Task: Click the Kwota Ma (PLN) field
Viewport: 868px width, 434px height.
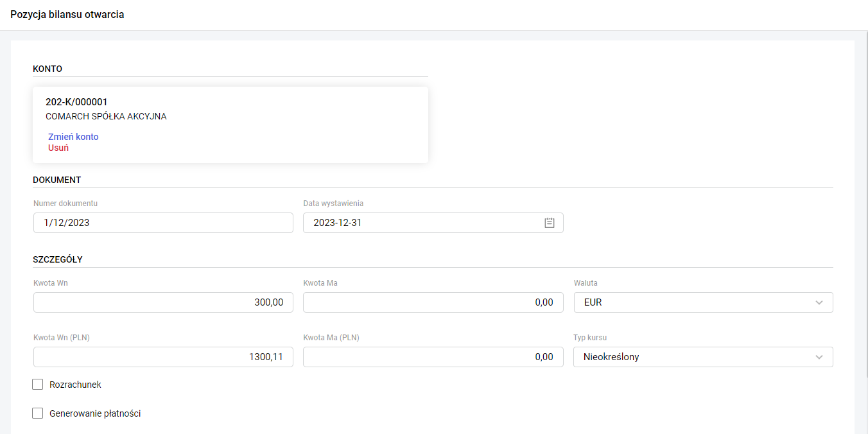Action: pos(433,357)
